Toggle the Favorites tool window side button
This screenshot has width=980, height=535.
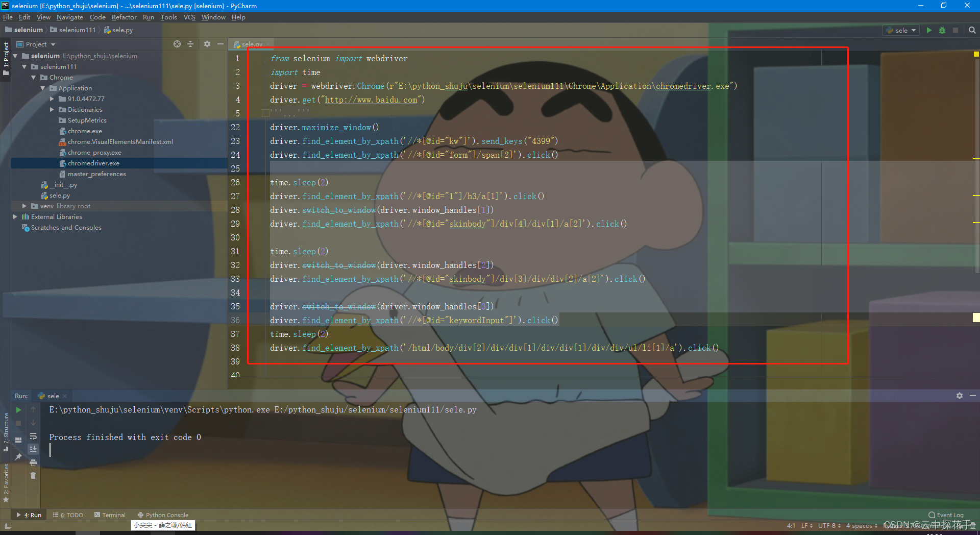click(6, 483)
